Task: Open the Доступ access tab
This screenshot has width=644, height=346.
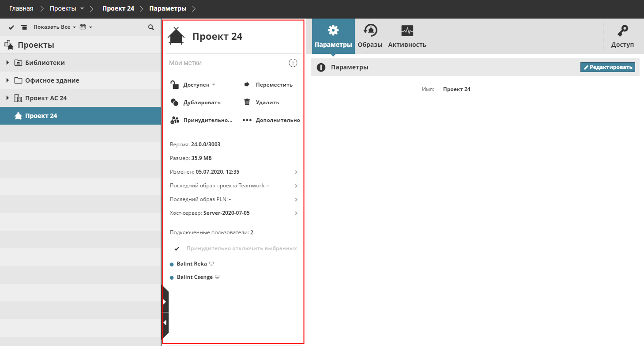Action: click(x=622, y=36)
